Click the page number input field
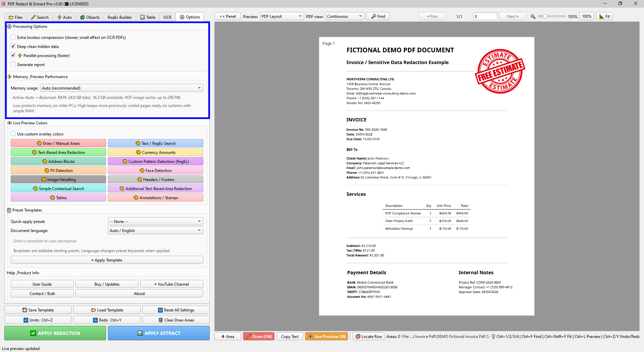644x352 pixels. [485, 16]
